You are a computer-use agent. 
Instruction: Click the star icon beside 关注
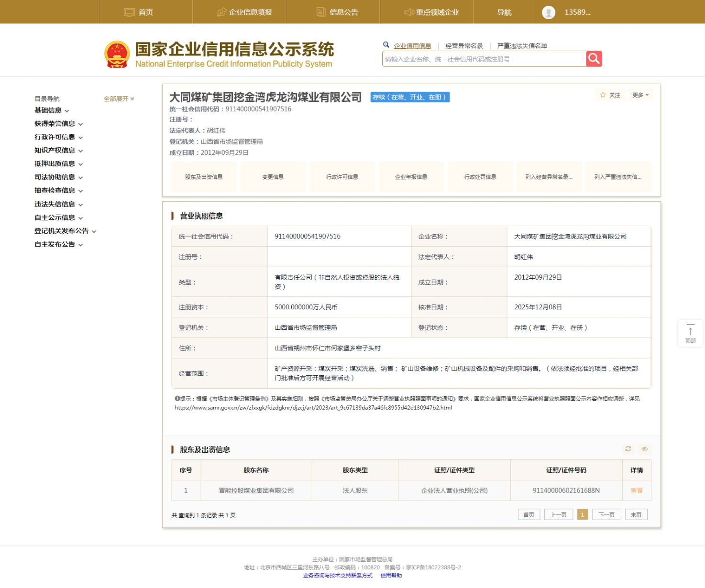click(603, 95)
